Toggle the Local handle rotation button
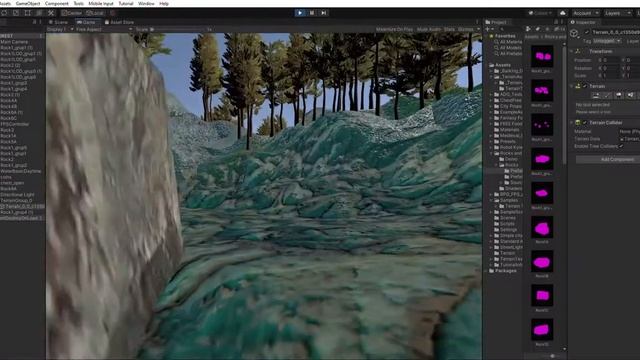This screenshot has height=360, width=640. (x=95, y=13)
